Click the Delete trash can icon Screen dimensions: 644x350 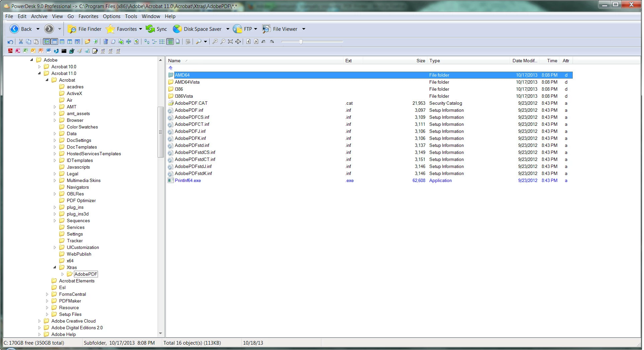105,41
